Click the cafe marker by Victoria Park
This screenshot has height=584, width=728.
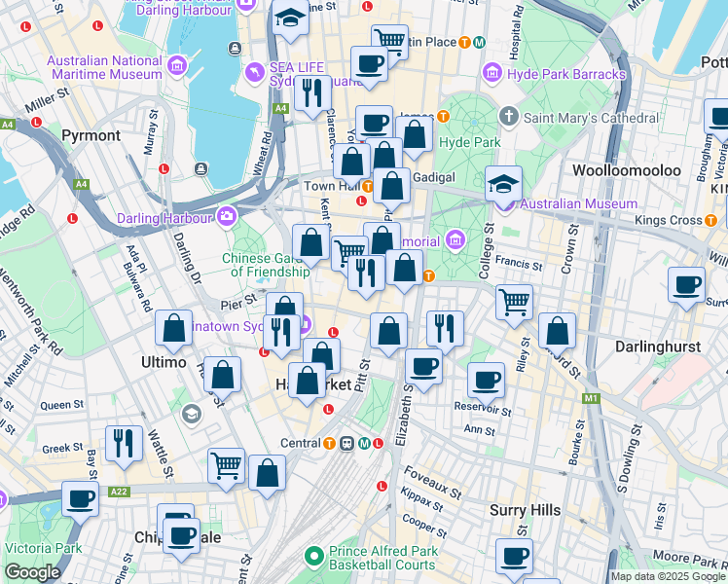pyautogui.click(x=81, y=500)
